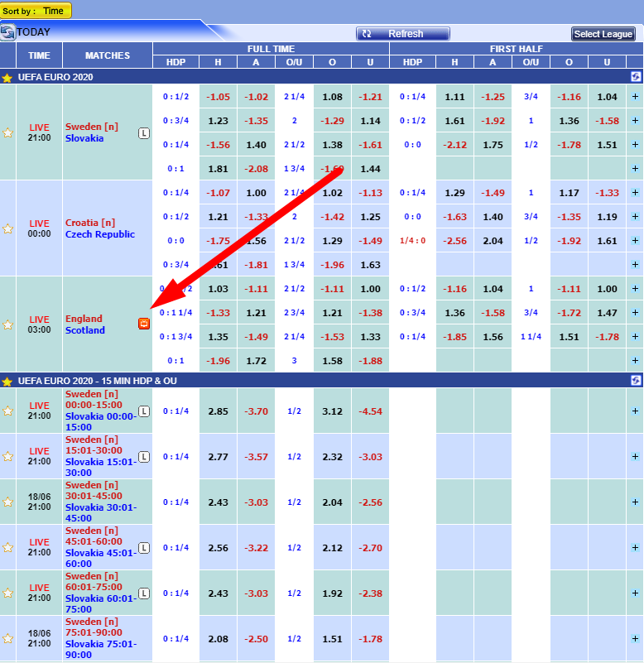The image size is (644, 663).
Task: Add Croatia vs Czech Republic to favorites
Action: pyautogui.click(x=8, y=228)
